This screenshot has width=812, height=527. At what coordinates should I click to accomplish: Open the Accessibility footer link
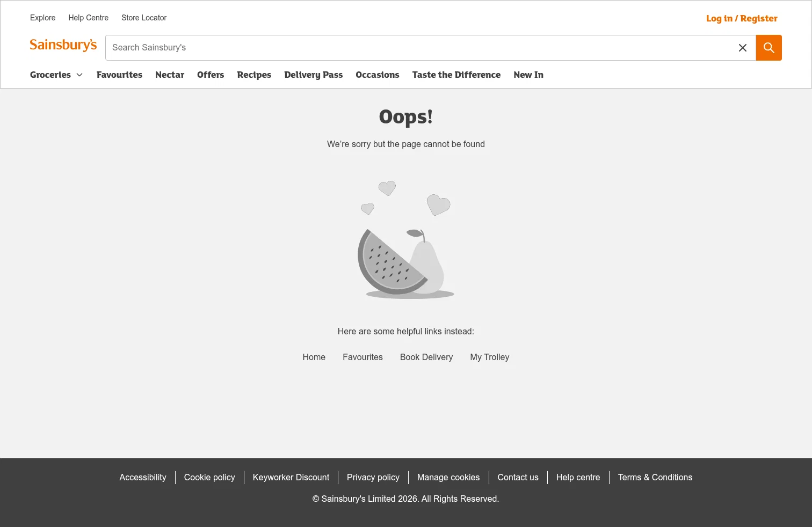(143, 477)
